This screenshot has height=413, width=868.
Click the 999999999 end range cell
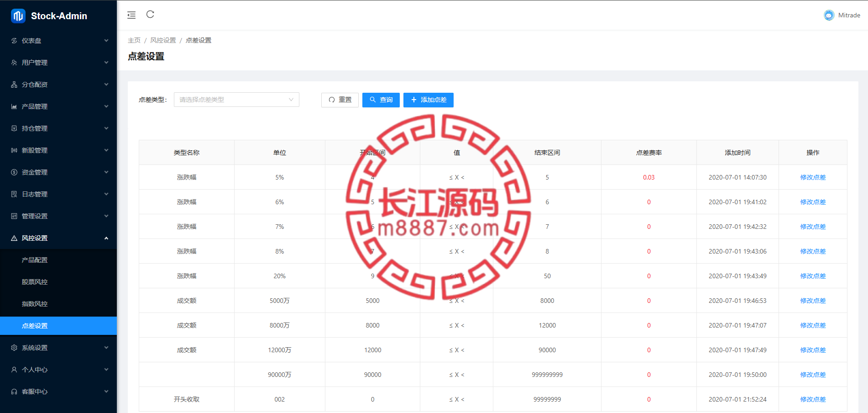tap(547, 375)
